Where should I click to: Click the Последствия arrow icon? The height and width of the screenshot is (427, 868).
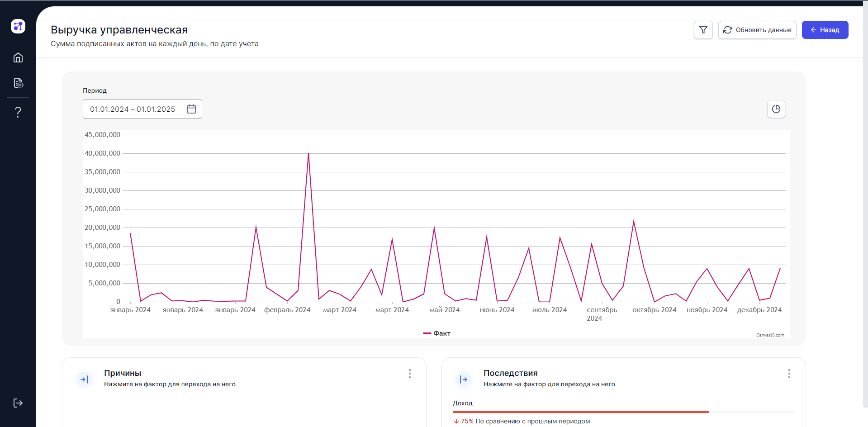click(x=464, y=380)
